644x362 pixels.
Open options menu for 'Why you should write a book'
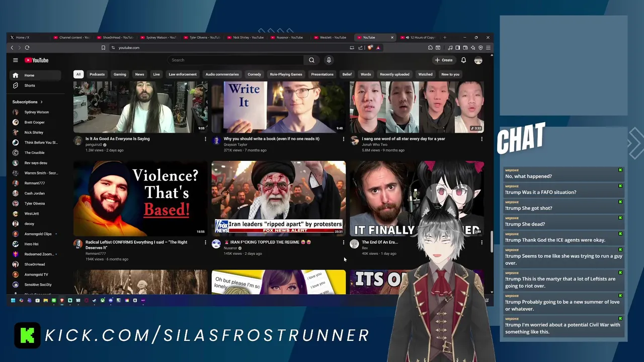344,139
